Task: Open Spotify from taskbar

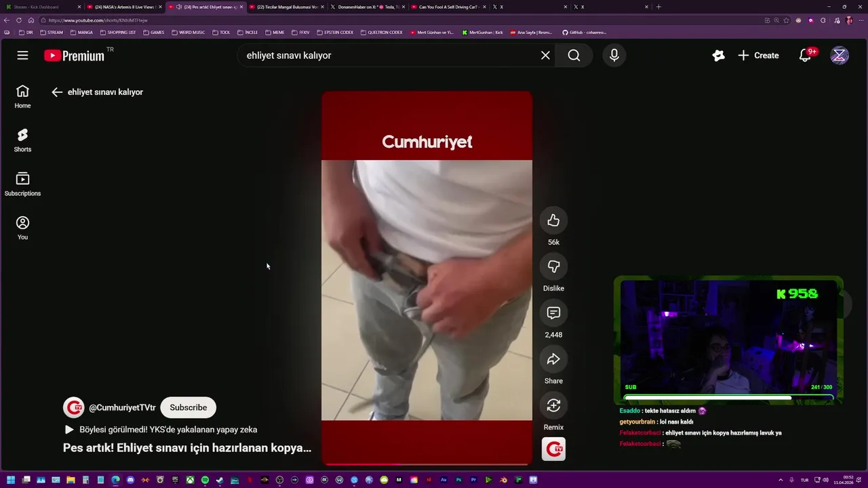Action: tap(205, 481)
